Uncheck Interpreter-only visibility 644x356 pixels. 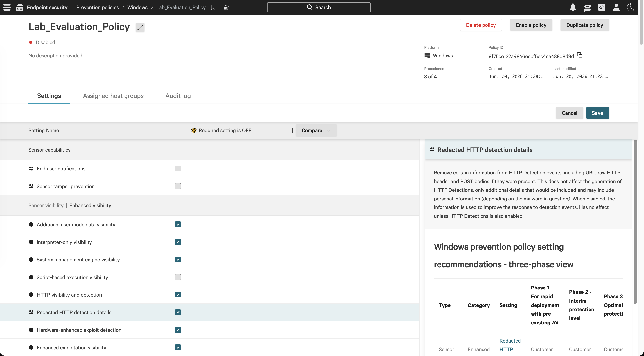(x=178, y=242)
